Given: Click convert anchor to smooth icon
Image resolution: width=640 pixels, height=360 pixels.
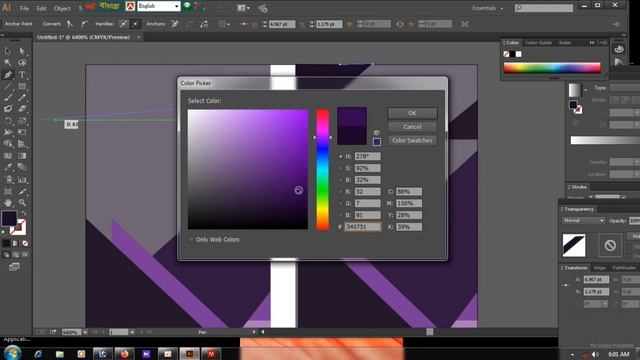Looking at the screenshot, I should coord(84,24).
